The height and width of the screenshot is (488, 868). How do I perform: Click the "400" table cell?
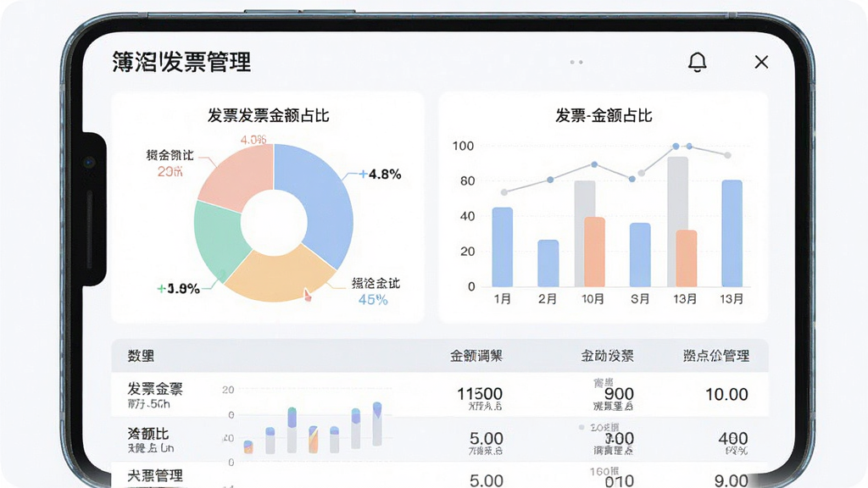(x=733, y=439)
